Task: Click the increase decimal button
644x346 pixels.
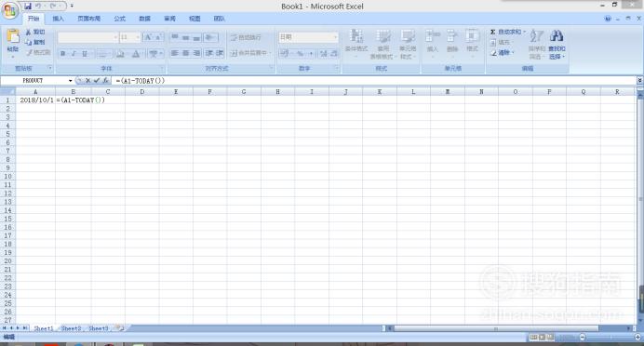Action: (324, 53)
